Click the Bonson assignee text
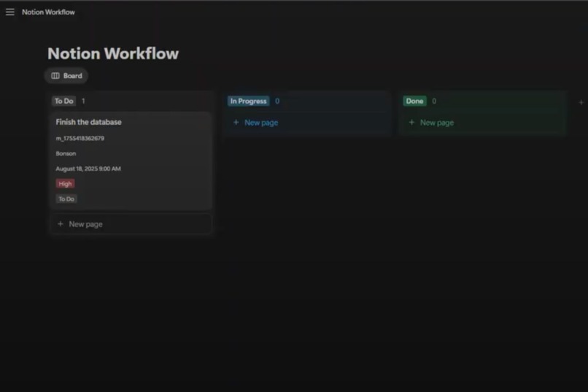The height and width of the screenshot is (392, 588). (66, 153)
